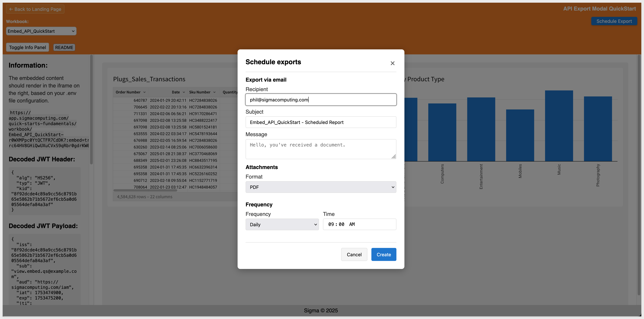Click the Recipient email field
This screenshot has height=319, width=644.
click(x=321, y=100)
